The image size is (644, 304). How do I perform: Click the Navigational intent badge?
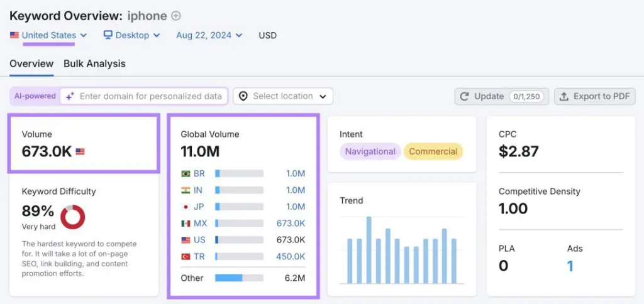(370, 151)
